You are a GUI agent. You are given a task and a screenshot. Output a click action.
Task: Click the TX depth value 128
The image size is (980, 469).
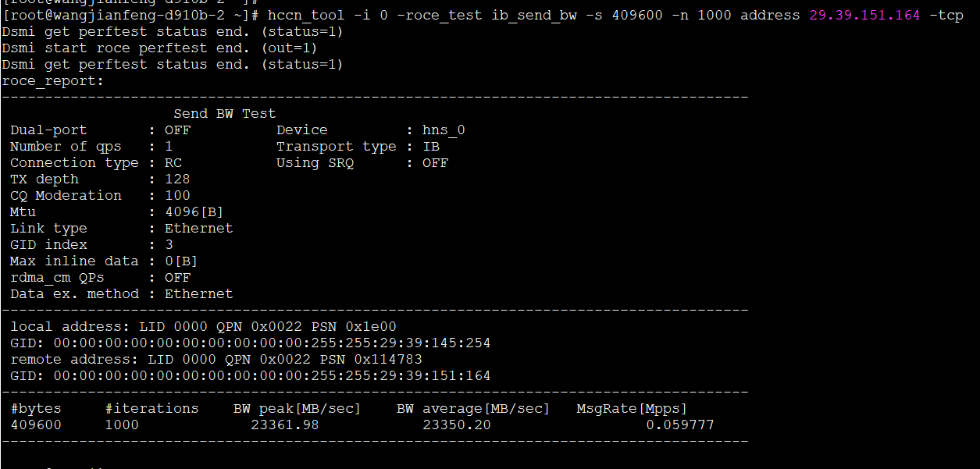[x=177, y=179]
